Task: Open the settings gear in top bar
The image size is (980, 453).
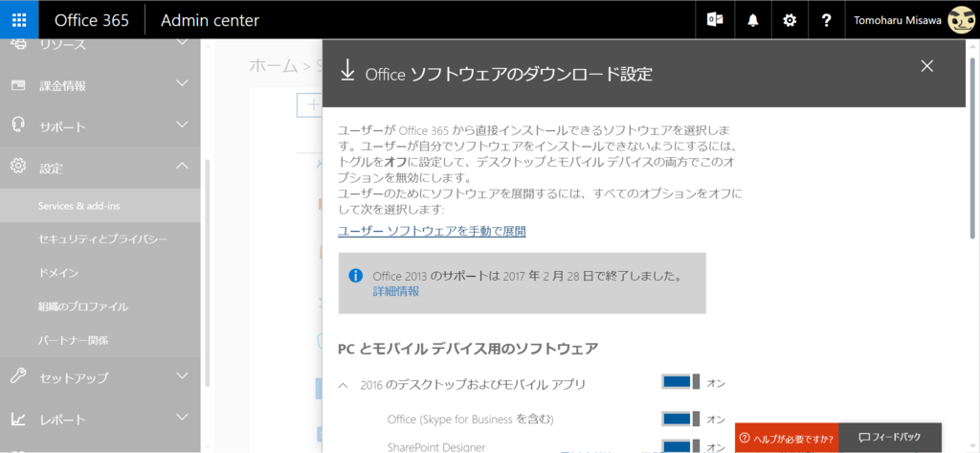Action: tap(790, 20)
